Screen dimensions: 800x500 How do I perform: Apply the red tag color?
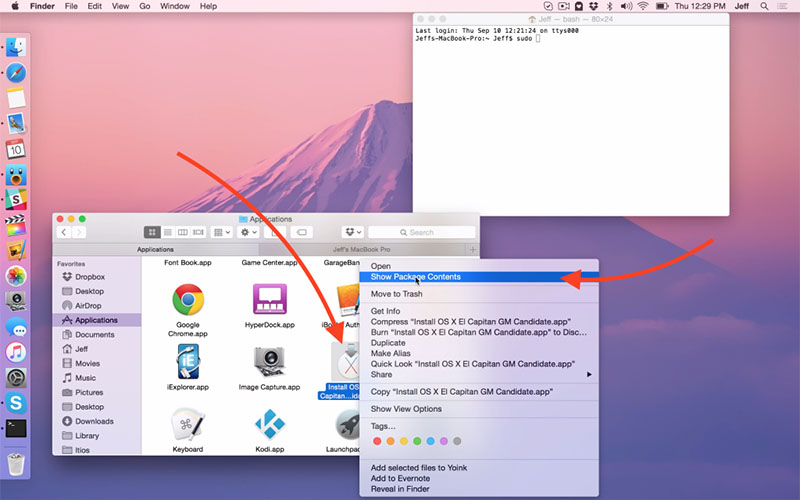pos(377,441)
